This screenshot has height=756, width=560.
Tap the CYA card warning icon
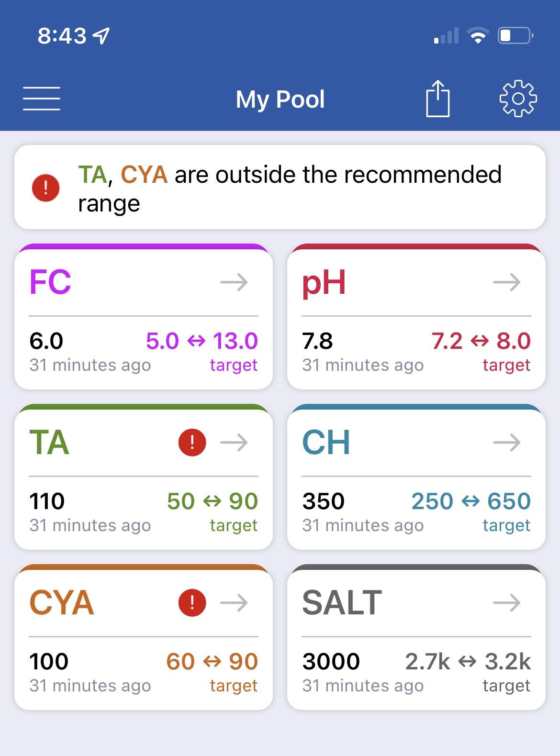click(192, 602)
